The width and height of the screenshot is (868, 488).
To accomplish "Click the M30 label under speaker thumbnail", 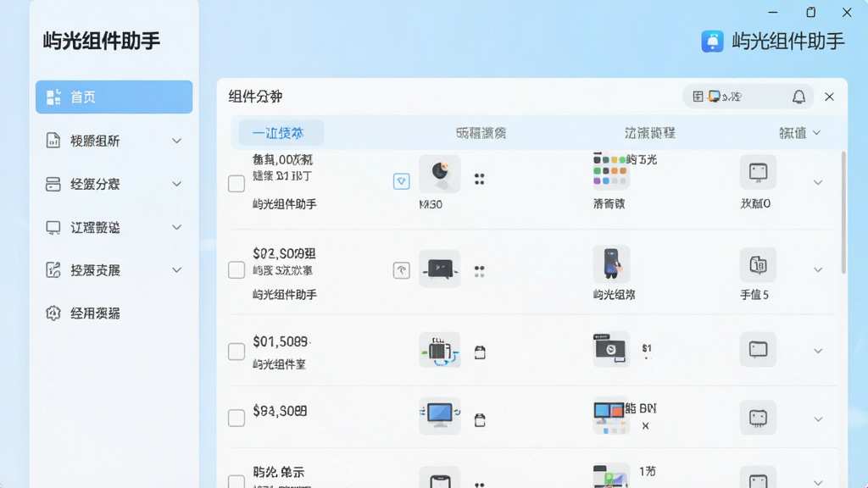I will [431, 205].
